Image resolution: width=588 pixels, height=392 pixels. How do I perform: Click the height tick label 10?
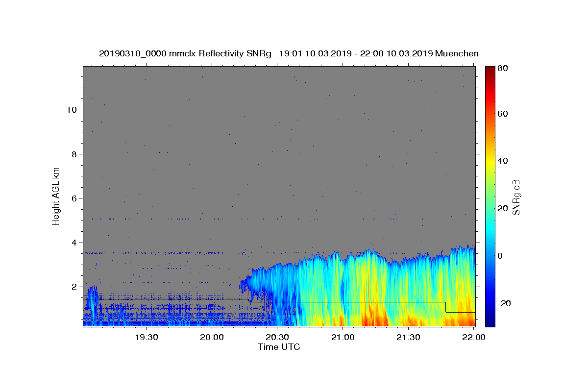click(72, 110)
